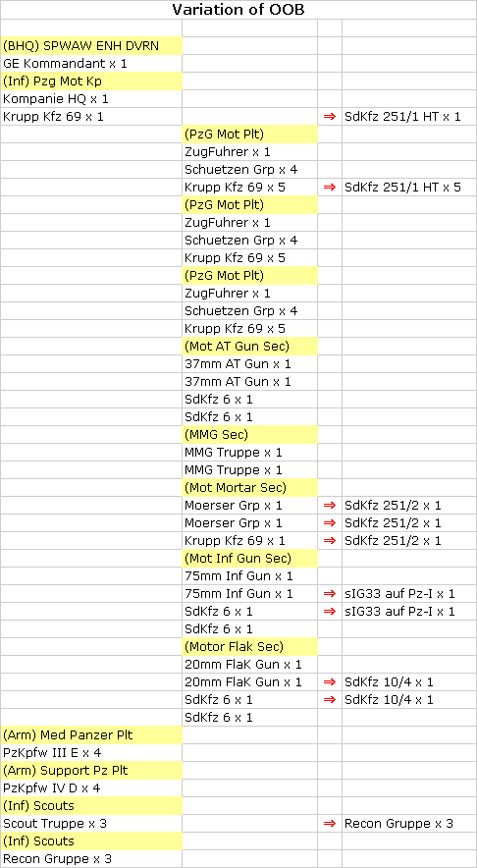
Task: Click the GE Kommandant x 1 cell
Action: (91, 64)
